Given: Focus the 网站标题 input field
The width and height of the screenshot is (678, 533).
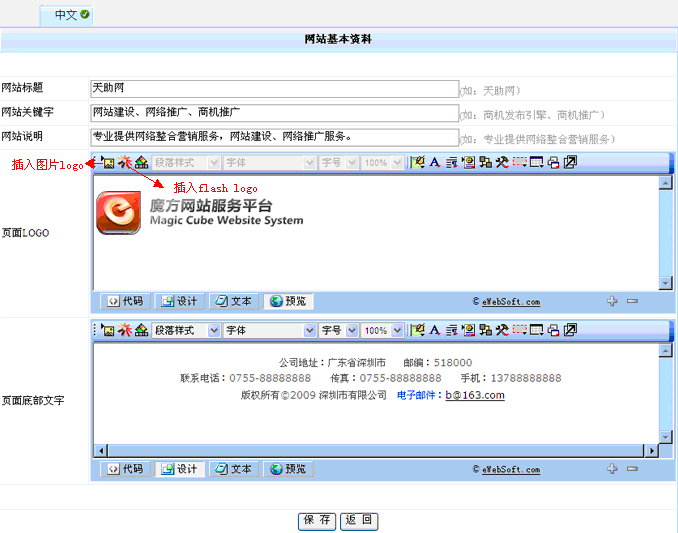Looking at the screenshot, I should pos(275,89).
